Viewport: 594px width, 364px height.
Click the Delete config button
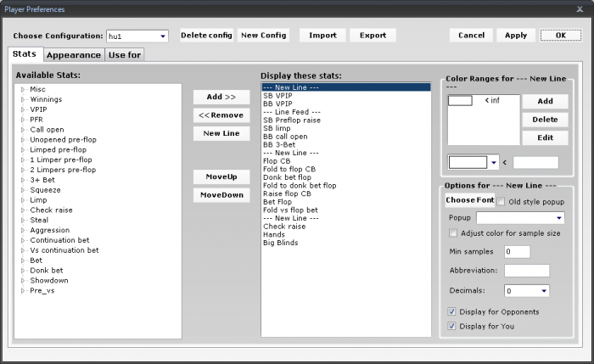coord(206,36)
